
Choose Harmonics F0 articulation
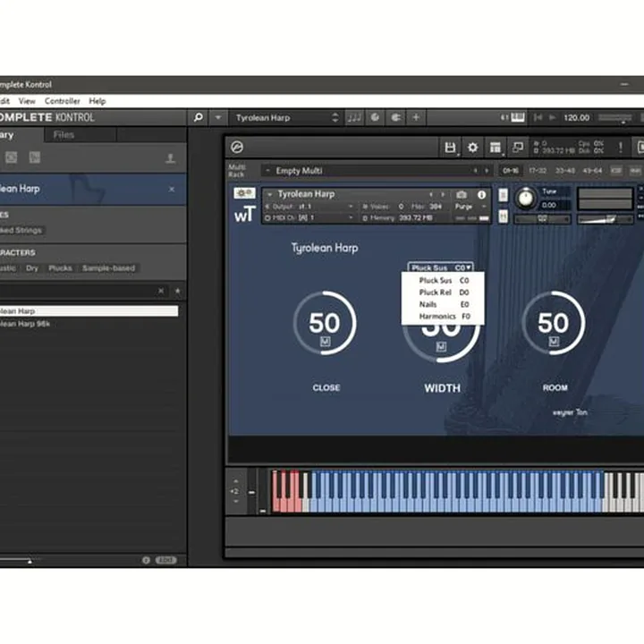(x=443, y=316)
